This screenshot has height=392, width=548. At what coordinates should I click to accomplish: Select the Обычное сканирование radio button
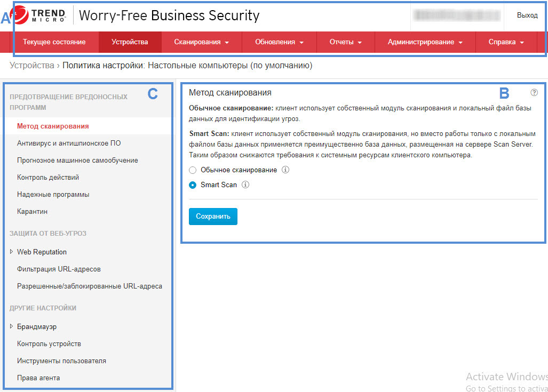pos(193,170)
